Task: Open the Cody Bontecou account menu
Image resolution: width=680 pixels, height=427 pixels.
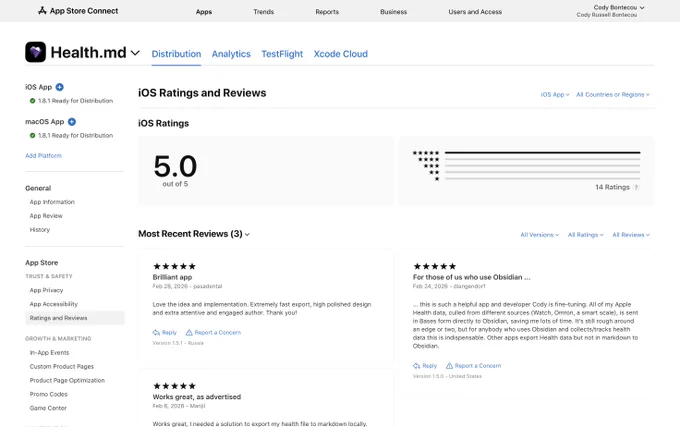Action: click(x=619, y=7)
